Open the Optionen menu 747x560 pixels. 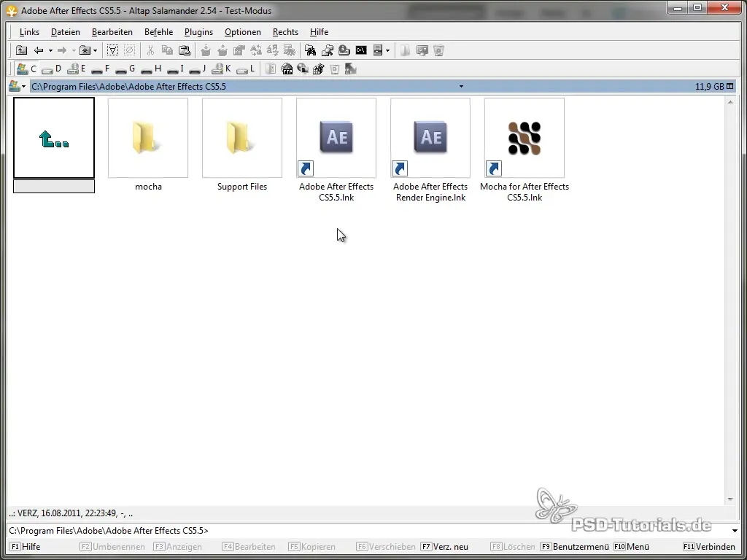pos(242,32)
